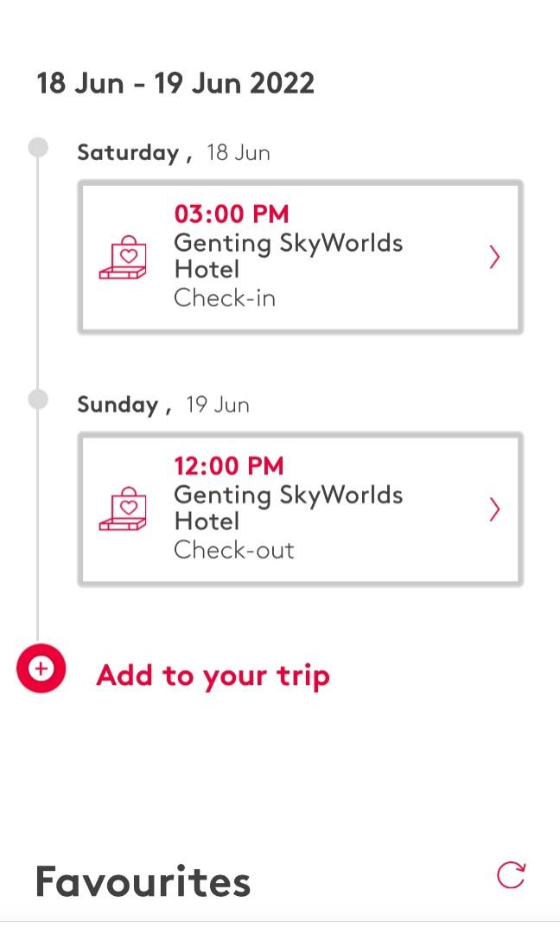This screenshot has width=560, height=934.
Task: Click the Check-out label text
Action: coord(233,550)
